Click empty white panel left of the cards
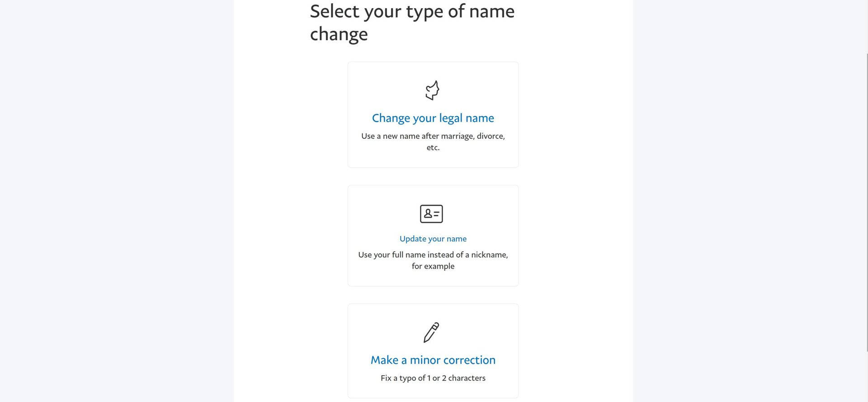The height and width of the screenshot is (402, 868). [x=289, y=226]
